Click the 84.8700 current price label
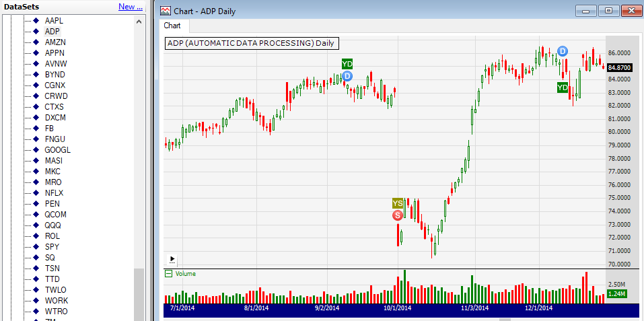Screen dimensions: 644x321 pyautogui.click(x=619, y=67)
